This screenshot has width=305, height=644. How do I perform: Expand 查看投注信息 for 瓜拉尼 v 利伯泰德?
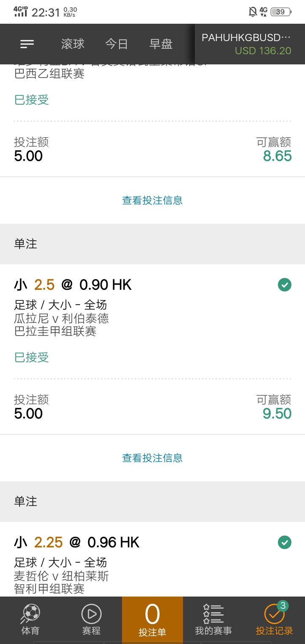pyautogui.click(x=152, y=458)
